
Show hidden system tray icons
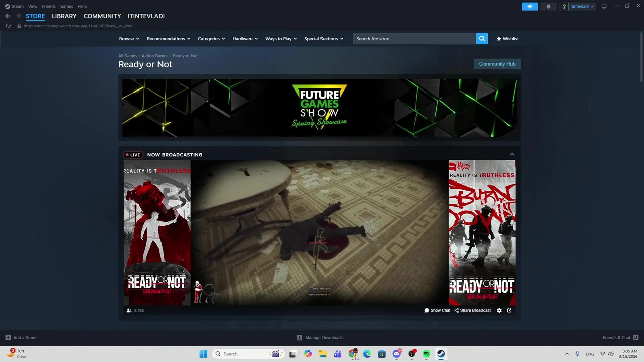point(566,354)
